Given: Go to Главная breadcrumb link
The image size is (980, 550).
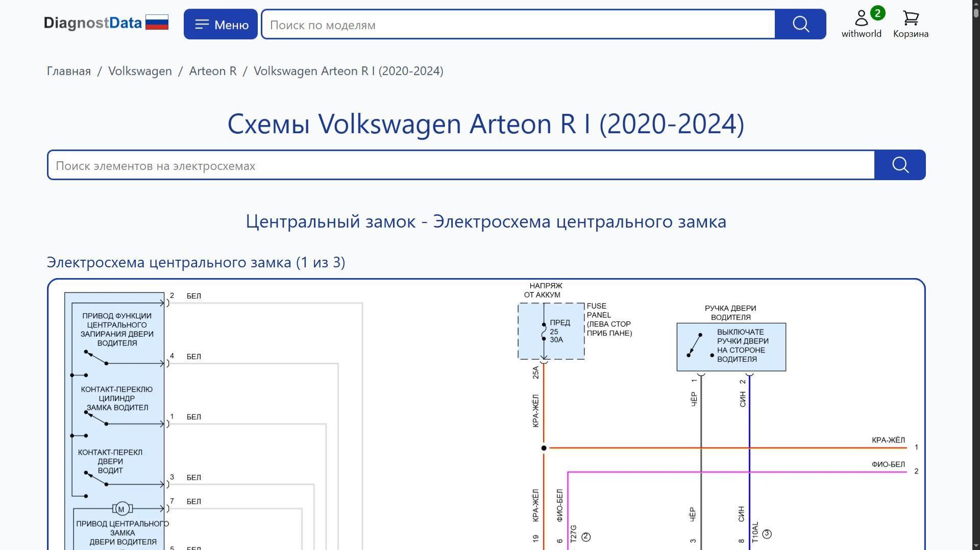Looking at the screenshot, I should point(69,71).
